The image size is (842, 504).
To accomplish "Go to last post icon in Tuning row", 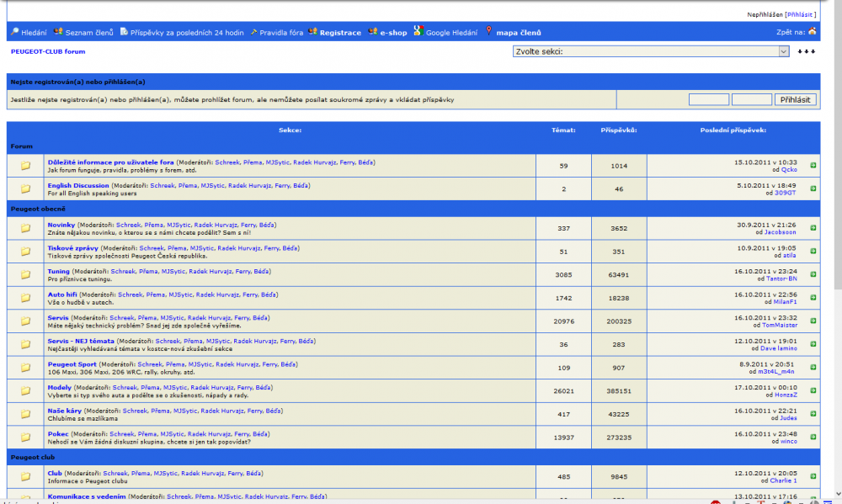I will pyautogui.click(x=813, y=274).
